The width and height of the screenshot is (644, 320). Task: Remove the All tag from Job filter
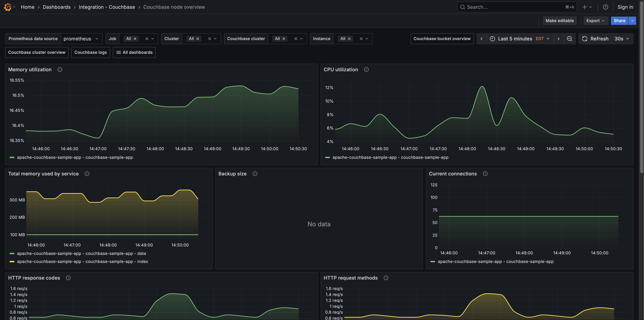point(135,39)
